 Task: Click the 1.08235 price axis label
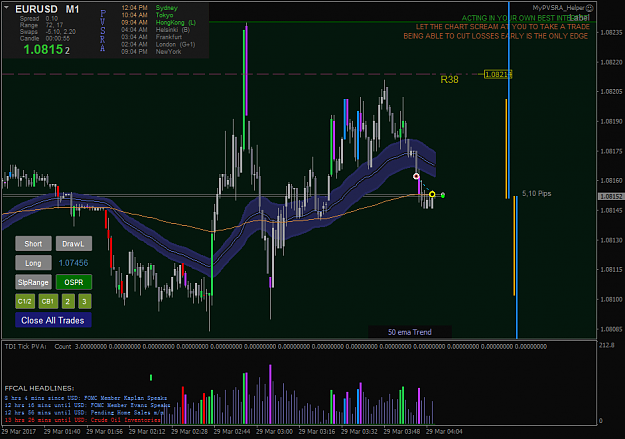[611, 32]
